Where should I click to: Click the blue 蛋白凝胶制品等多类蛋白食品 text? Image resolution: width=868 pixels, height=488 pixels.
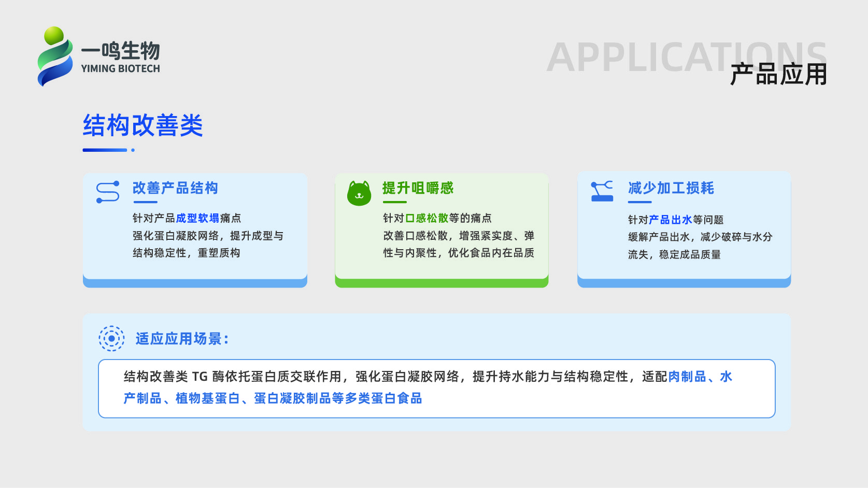[x=338, y=398]
